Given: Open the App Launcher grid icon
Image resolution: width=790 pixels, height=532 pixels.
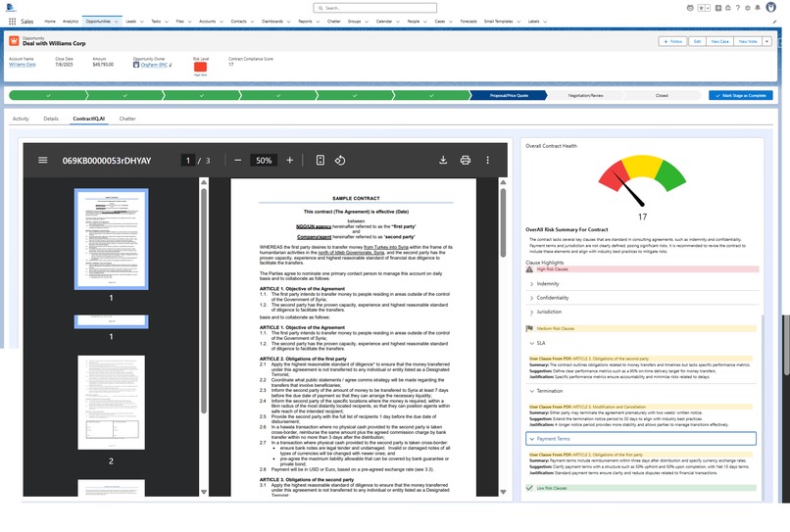Looking at the screenshot, I should click(12, 22).
